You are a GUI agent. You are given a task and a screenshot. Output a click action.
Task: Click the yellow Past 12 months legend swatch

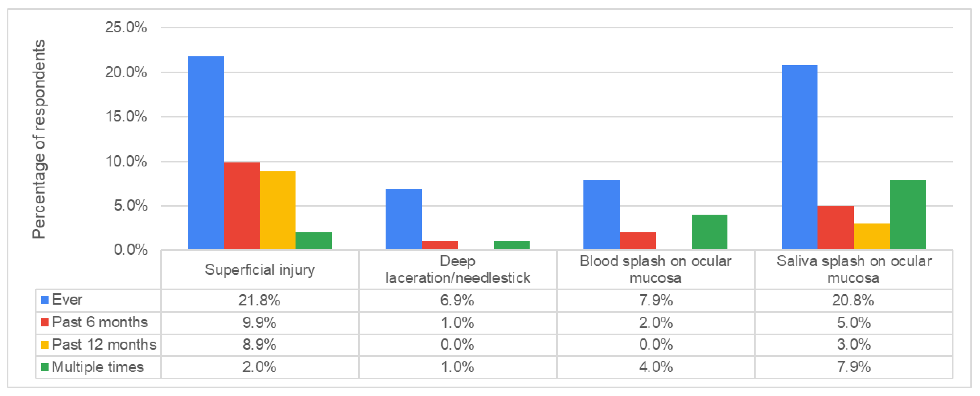(44, 345)
